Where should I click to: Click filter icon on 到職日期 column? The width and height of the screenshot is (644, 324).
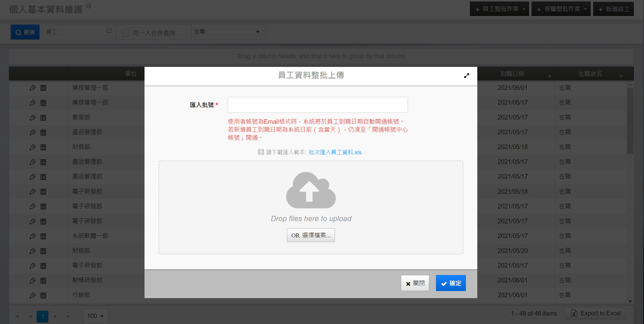click(549, 76)
